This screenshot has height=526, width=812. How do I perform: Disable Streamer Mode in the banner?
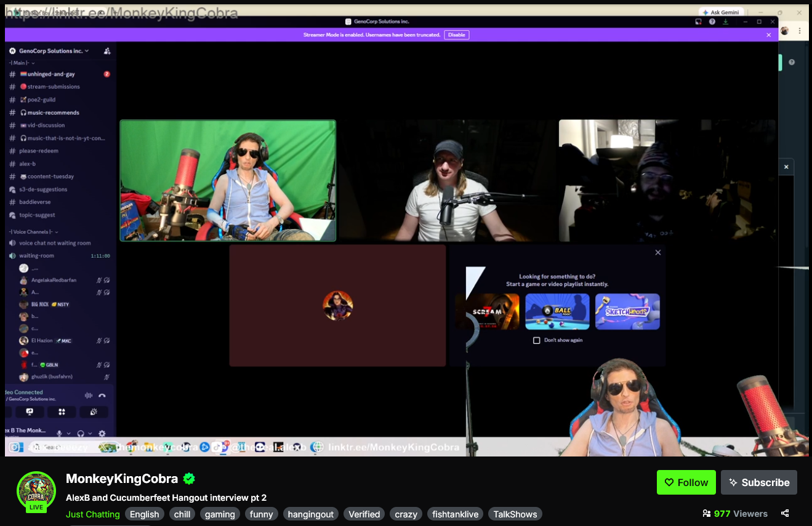point(457,35)
